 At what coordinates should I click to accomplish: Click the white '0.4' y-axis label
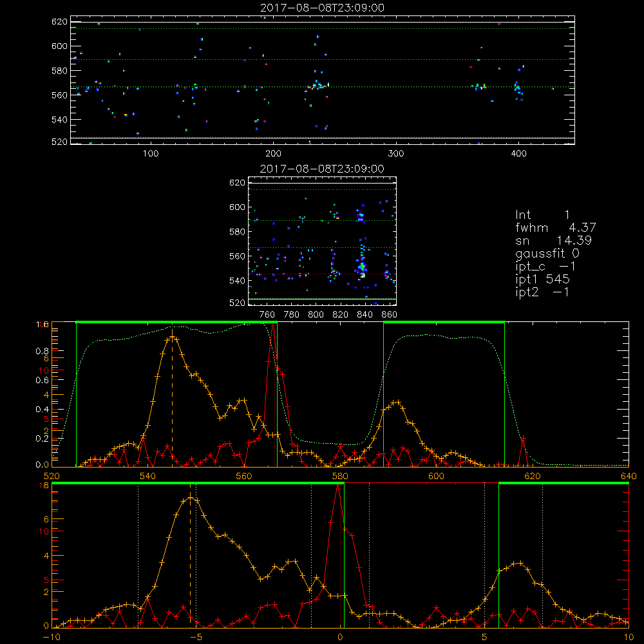(43, 410)
